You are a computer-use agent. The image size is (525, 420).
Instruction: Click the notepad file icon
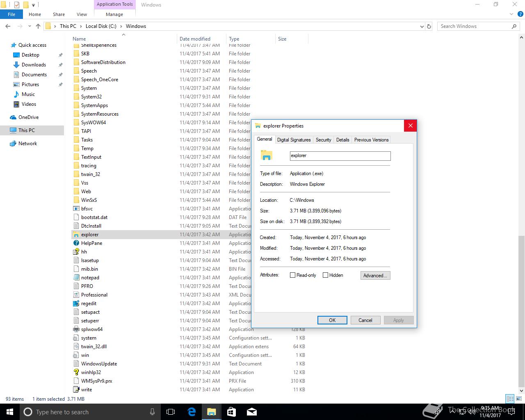(76, 278)
